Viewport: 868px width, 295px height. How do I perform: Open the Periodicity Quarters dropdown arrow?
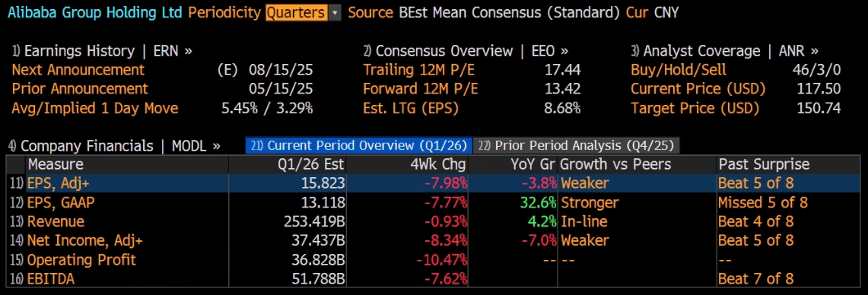[x=335, y=13]
